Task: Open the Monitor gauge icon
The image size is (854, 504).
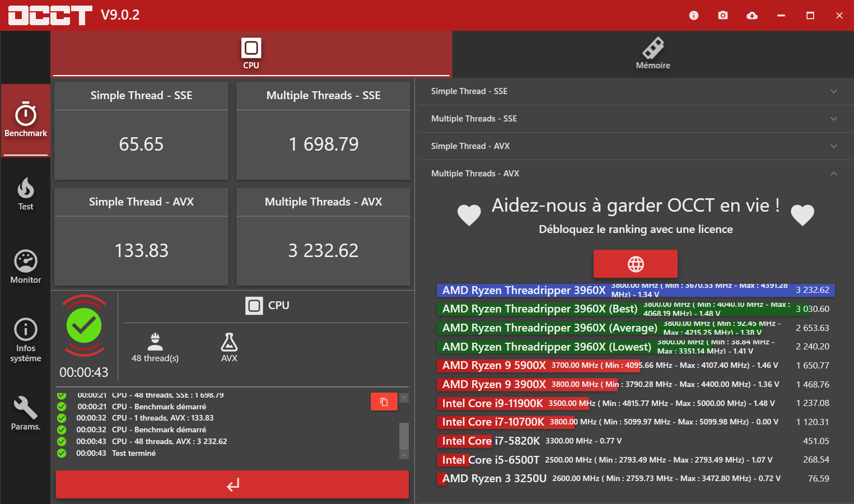Action: point(26,267)
